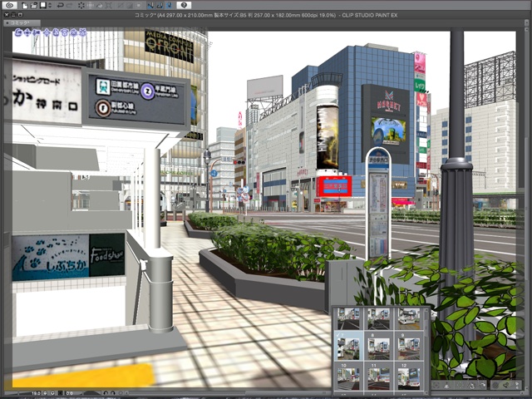Click the CLIP STUDIO eye logo button
Image resolution: width=532 pixels, height=399 pixels.
pos(10,5)
